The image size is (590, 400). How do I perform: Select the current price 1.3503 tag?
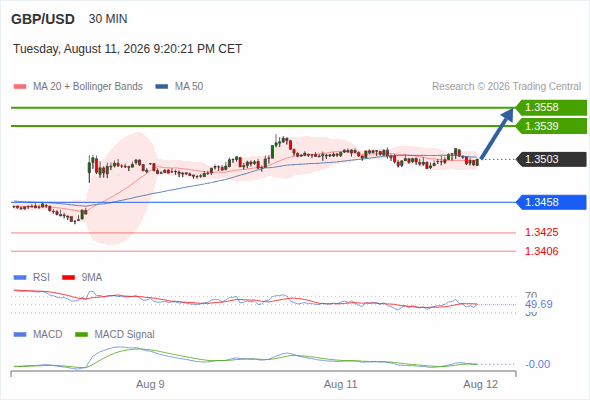point(551,160)
